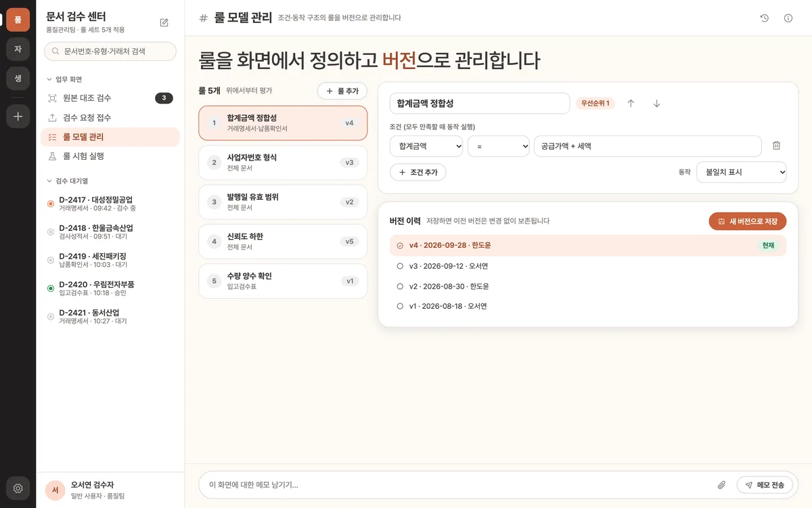Click the 서 avatar at bottom left
The image size is (812, 508).
(55, 490)
